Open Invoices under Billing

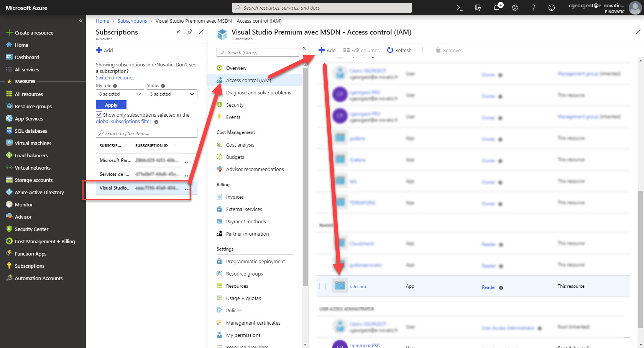235,197
